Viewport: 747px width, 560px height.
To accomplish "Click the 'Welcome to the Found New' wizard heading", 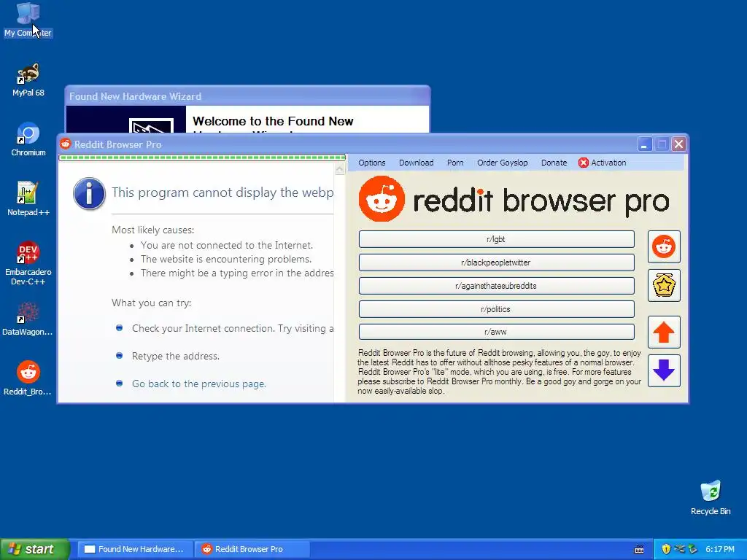I will pos(273,121).
